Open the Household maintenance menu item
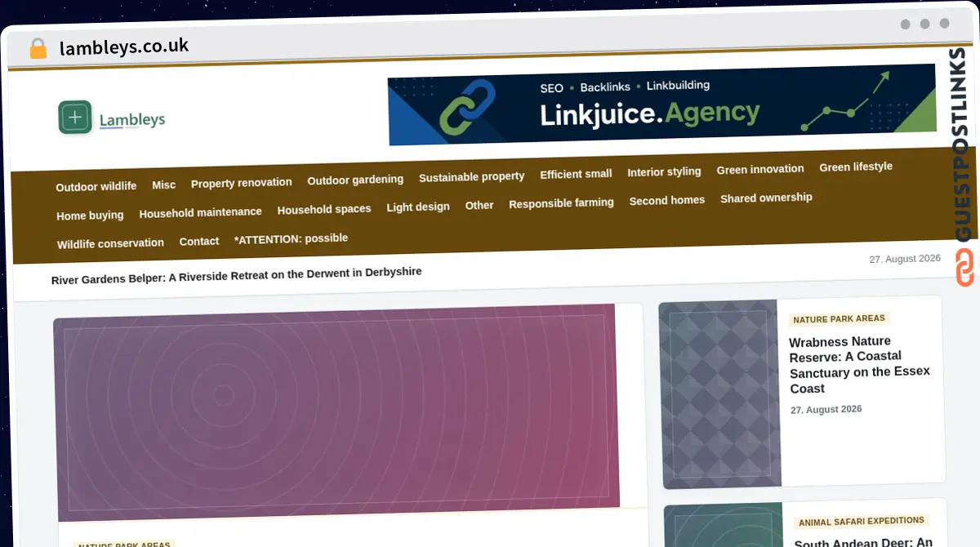Viewport: 980px width, 547px height. click(201, 212)
